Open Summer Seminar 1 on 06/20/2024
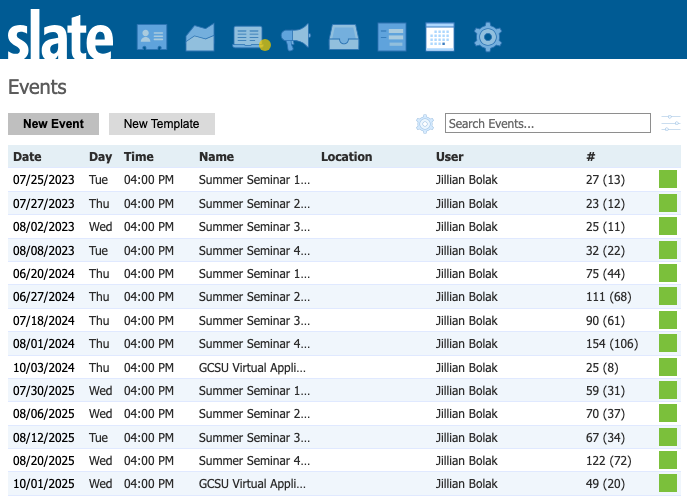The image size is (687, 500). [x=254, y=274]
